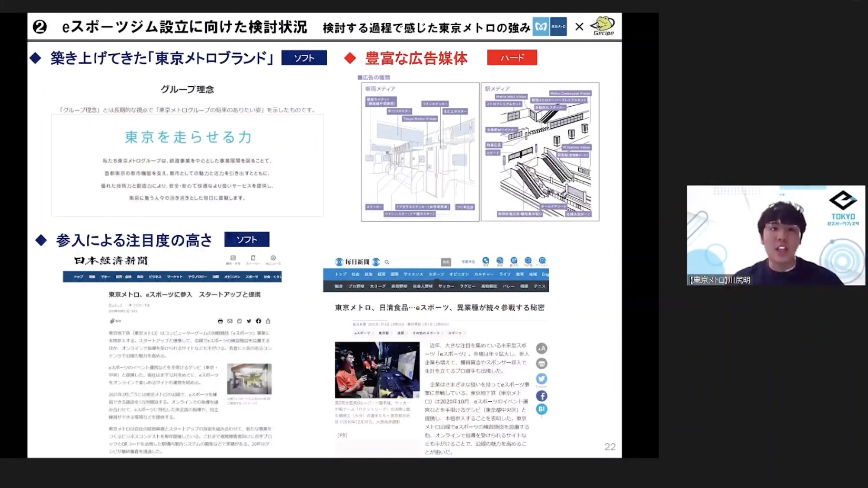Screen dimensions: 868x488
Task: Select マーケット in the Nikkei navigation bar
Action: click(x=175, y=277)
